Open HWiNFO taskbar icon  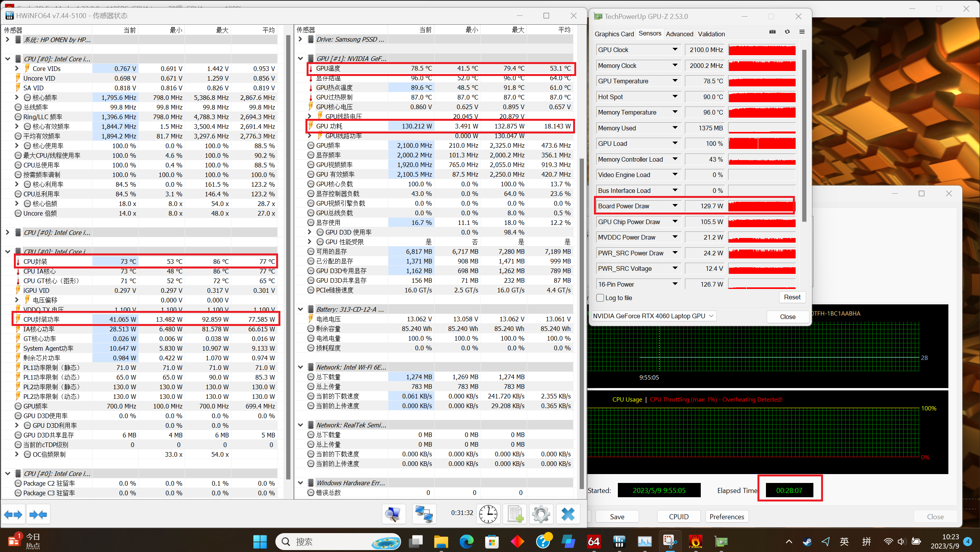pyautogui.click(x=619, y=542)
